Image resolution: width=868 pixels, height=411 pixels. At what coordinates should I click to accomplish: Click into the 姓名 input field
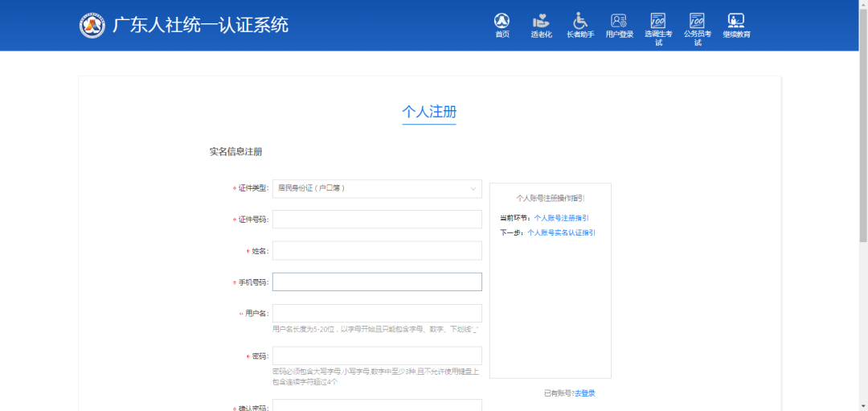[x=377, y=251]
